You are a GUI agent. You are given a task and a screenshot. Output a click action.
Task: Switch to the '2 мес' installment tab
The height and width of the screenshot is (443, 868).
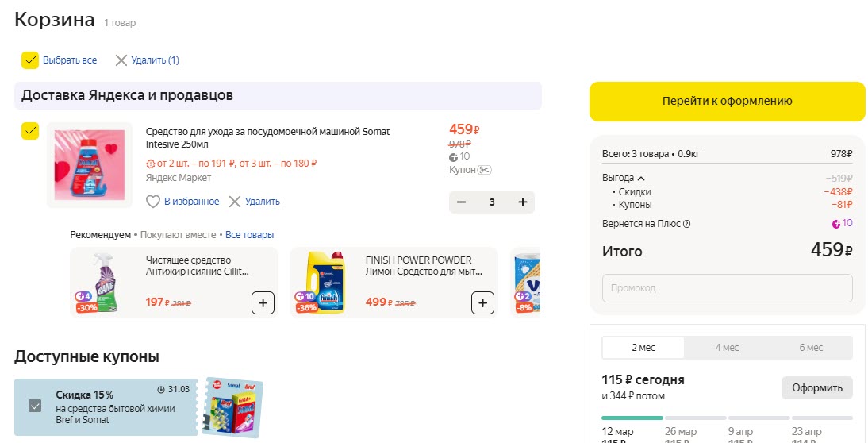pyautogui.click(x=643, y=348)
